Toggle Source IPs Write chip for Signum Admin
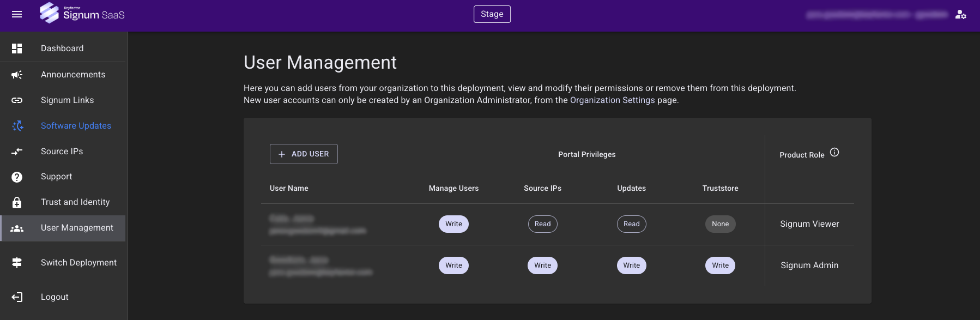This screenshot has height=320, width=980. 542,265
